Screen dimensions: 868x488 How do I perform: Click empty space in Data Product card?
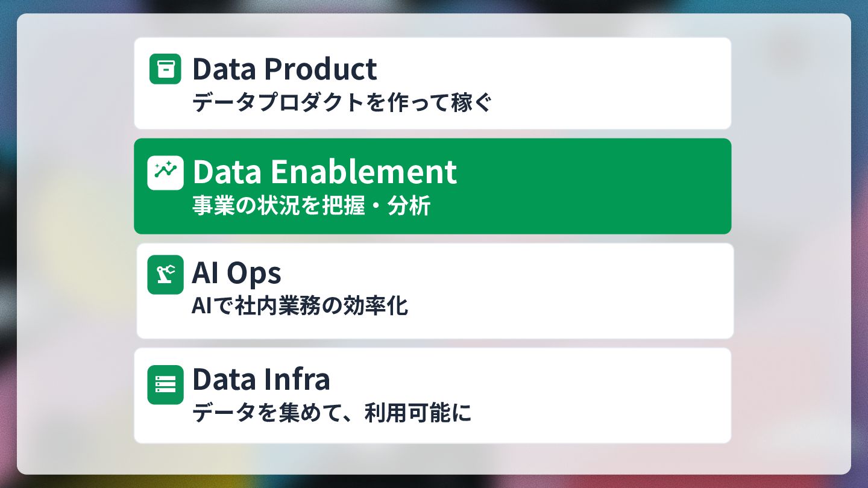point(603,83)
